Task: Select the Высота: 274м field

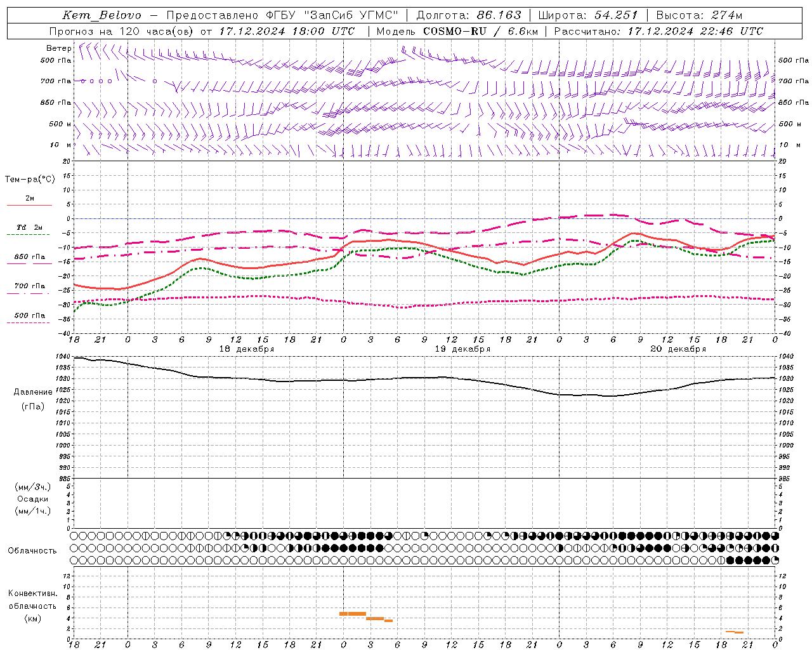Action: pos(699,15)
